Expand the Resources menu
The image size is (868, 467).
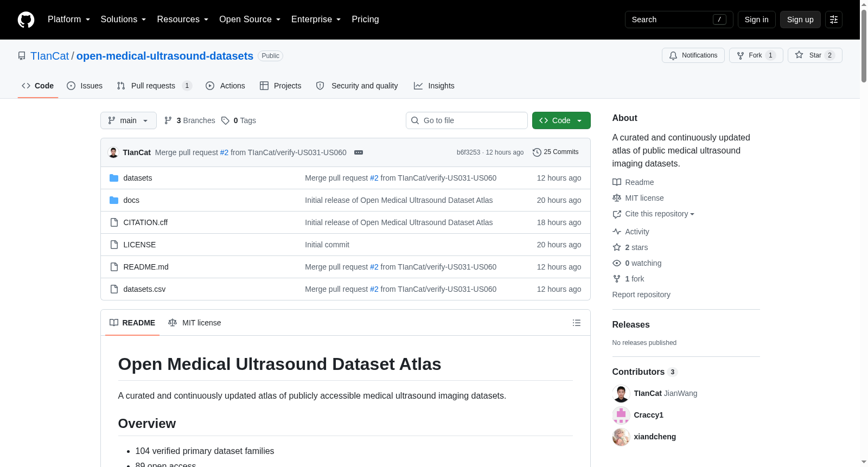(x=183, y=20)
